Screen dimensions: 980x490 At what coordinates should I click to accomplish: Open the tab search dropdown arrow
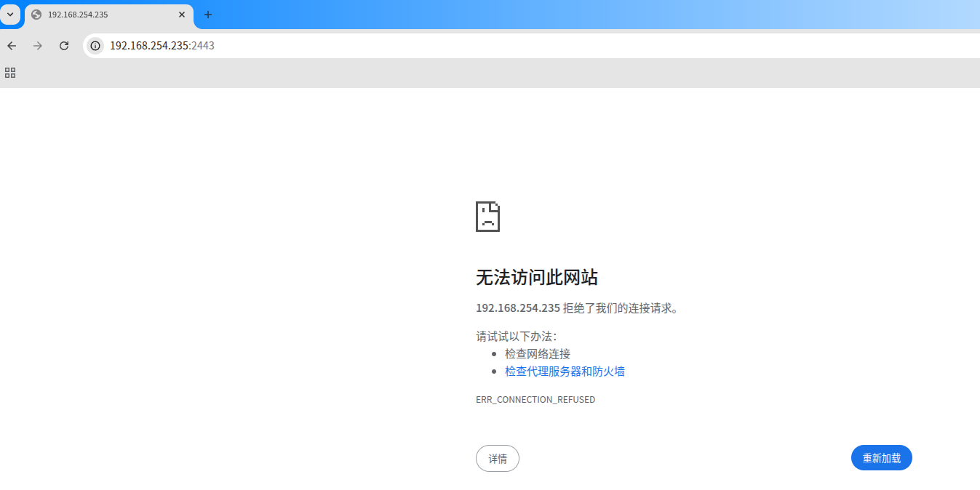click(10, 15)
